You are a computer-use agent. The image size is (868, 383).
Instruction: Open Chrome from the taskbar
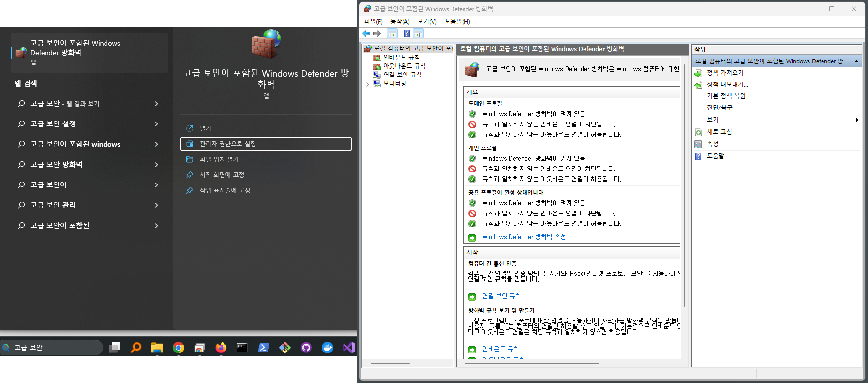(x=179, y=348)
